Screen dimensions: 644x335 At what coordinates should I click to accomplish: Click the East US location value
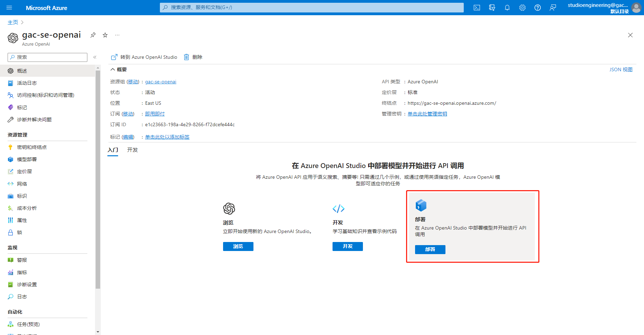pyautogui.click(x=153, y=103)
